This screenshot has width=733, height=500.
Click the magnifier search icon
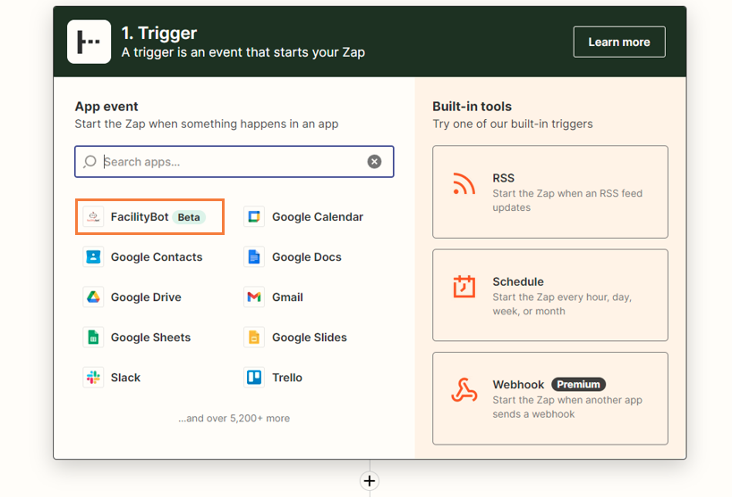[x=90, y=162]
